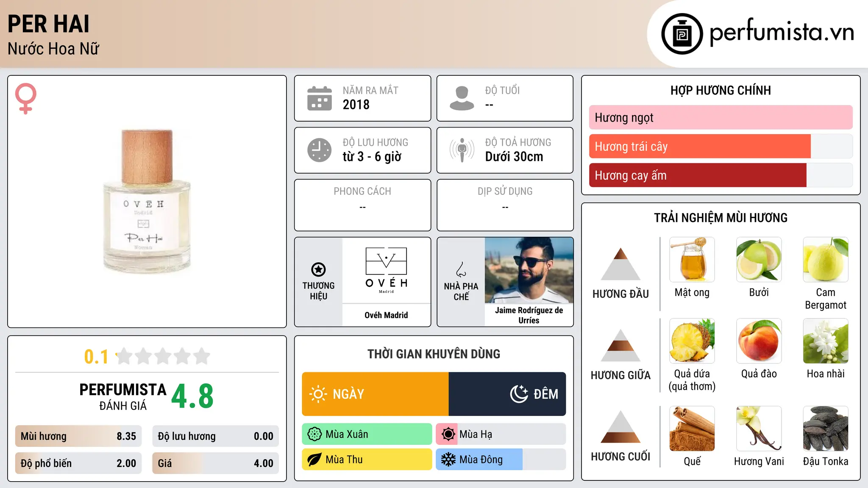This screenshot has width=868, height=488.
Task: Click the Hương ngọt accord bar
Action: tap(721, 117)
